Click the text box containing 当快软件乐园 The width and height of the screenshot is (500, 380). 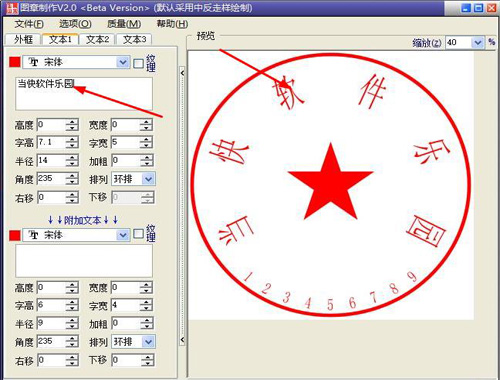click(x=84, y=94)
